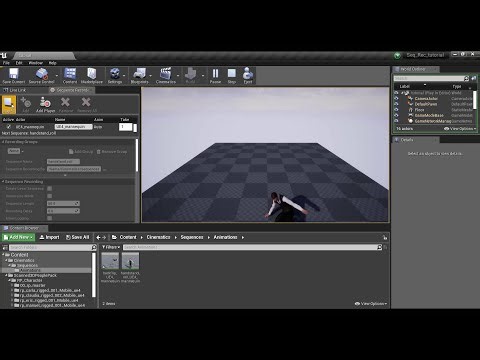
Task: Open World Outliner View Options
Action: (x=460, y=129)
